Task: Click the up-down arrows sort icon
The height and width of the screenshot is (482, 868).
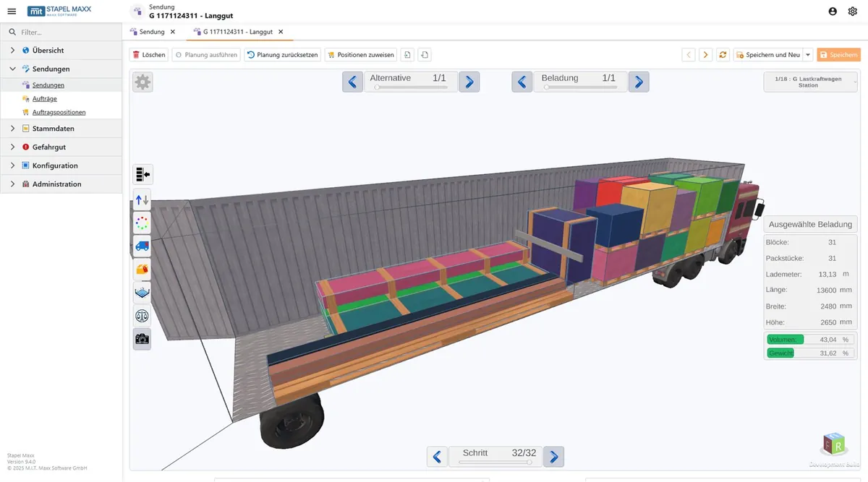Action: pos(142,199)
